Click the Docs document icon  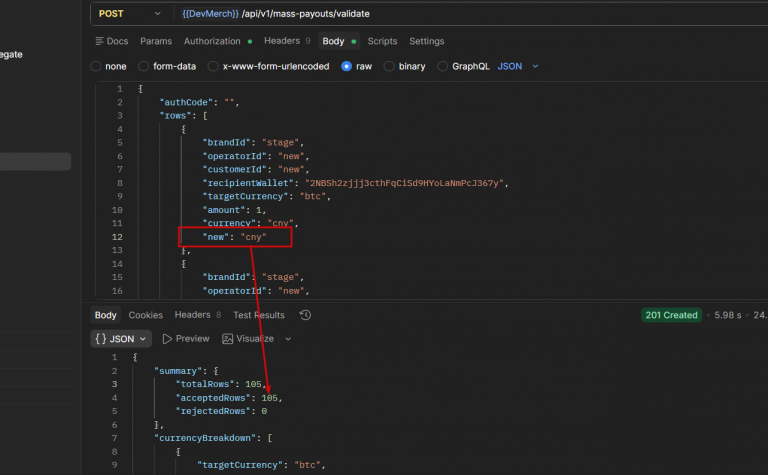(x=99, y=41)
